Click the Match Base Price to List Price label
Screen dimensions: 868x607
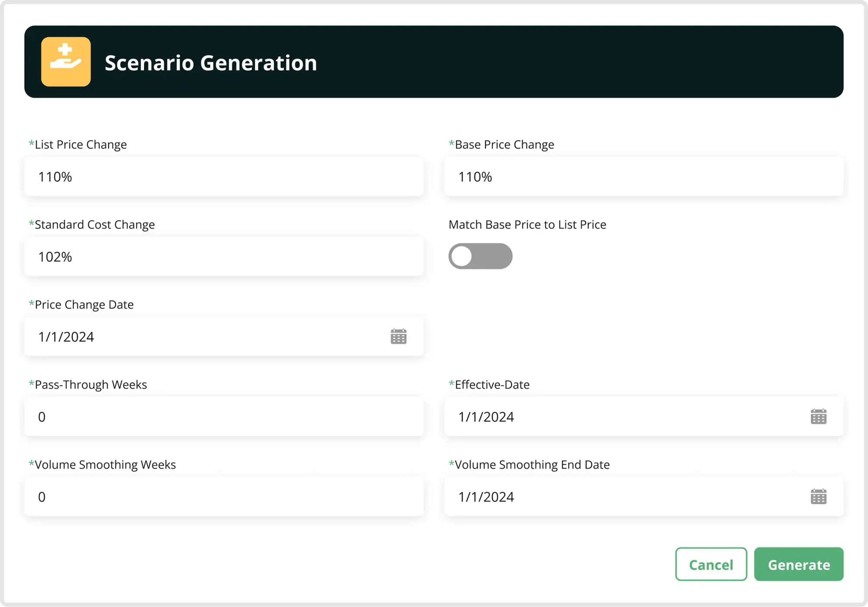point(527,225)
